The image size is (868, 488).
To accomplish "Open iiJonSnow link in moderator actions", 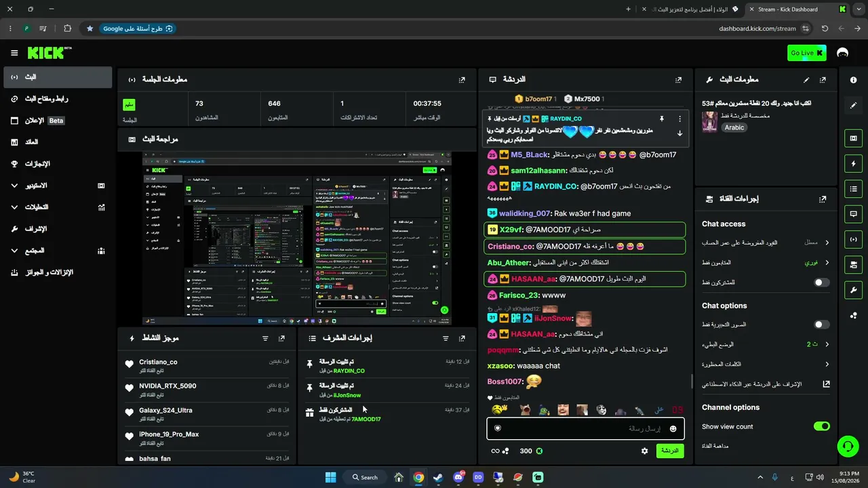I will pyautogui.click(x=347, y=395).
